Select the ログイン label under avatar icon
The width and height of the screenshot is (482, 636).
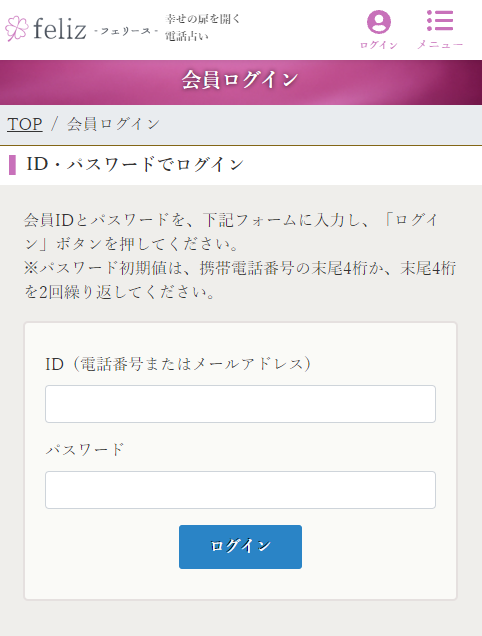tap(379, 45)
